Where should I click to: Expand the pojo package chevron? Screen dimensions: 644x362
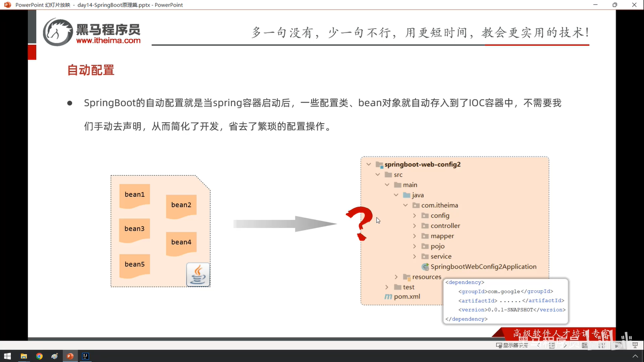pos(414,246)
